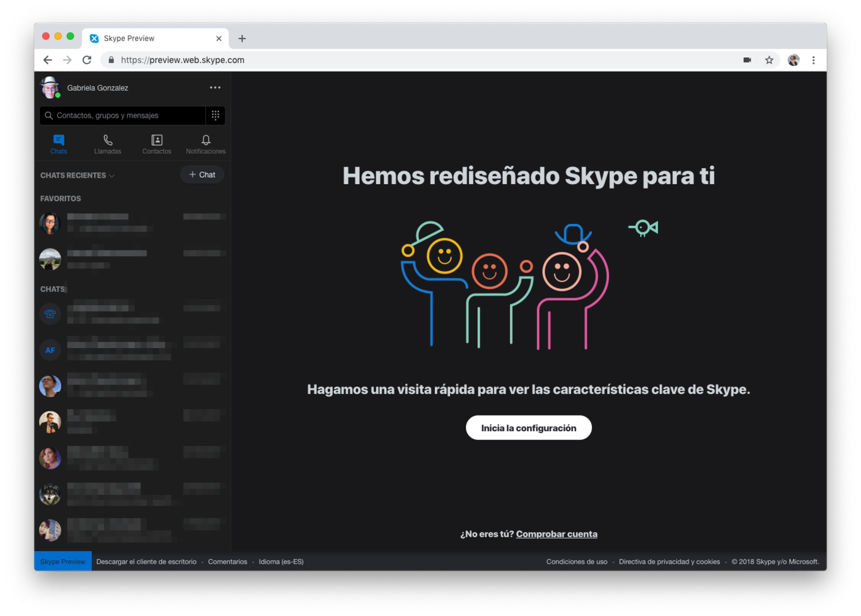Go forward in browser history
861x616 pixels.
[x=67, y=60]
